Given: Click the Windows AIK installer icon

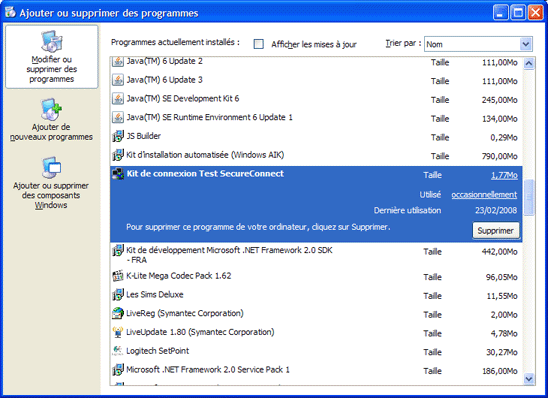Looking at the screenshot, I should (118, 155).
